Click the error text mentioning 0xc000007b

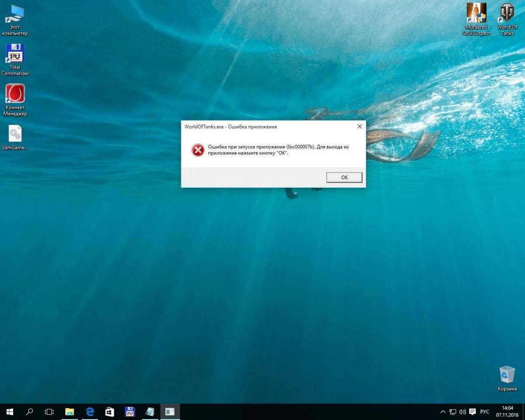coord(278,150)
